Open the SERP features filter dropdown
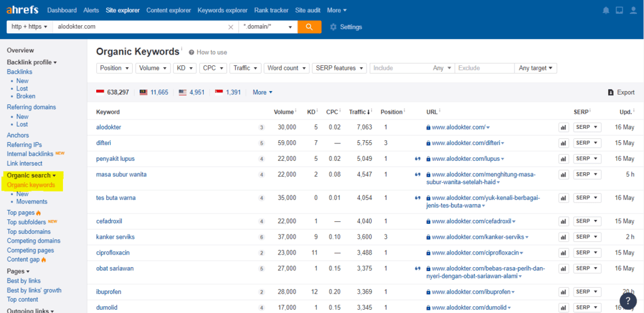 [340, 68]
